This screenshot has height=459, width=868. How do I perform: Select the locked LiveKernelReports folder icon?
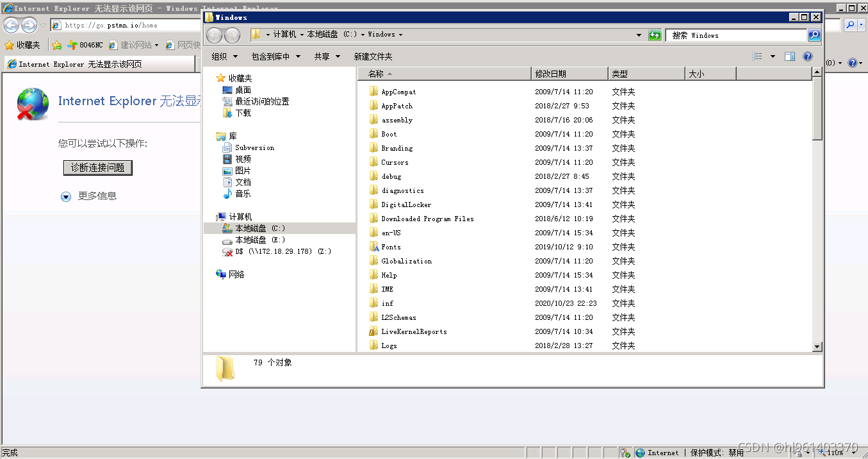tap(374, 331)
